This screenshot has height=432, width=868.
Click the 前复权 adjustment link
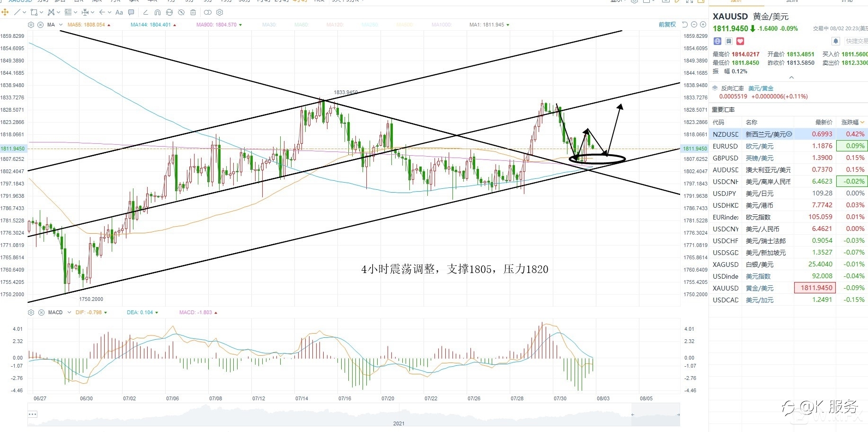(667, 25)
